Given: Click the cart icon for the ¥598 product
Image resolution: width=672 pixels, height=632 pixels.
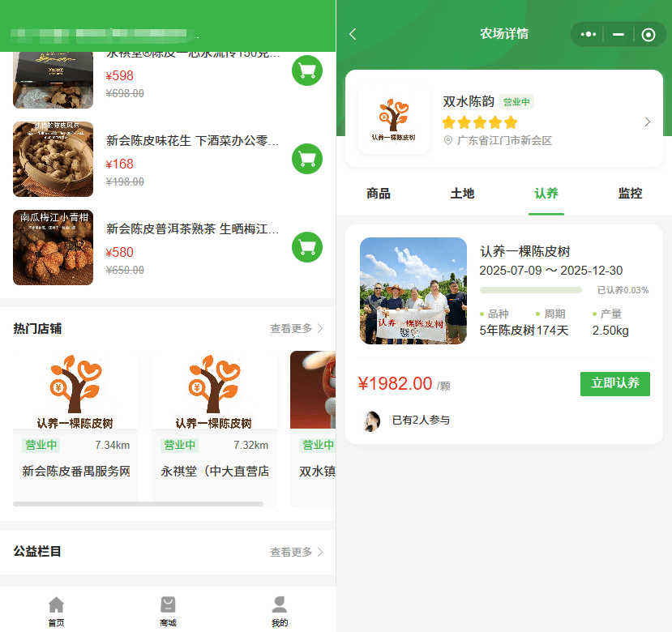Looking at the screenshot, I should coord(307,70).
